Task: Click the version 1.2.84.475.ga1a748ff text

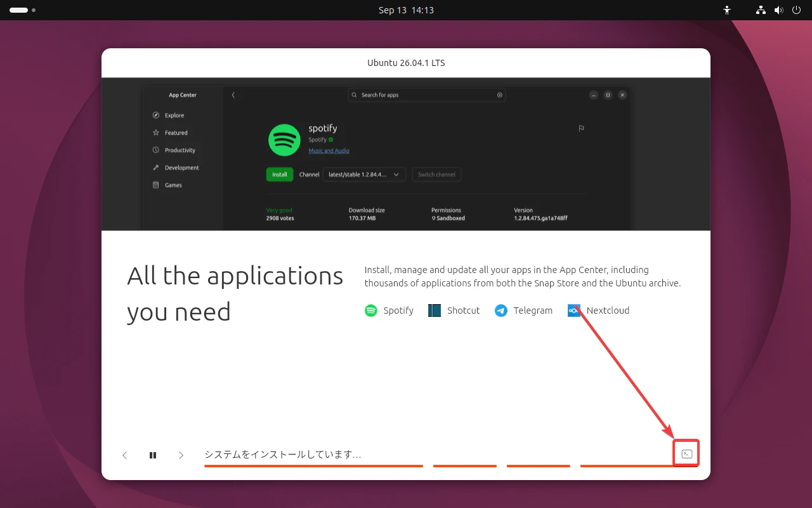Action: point(540,218)
